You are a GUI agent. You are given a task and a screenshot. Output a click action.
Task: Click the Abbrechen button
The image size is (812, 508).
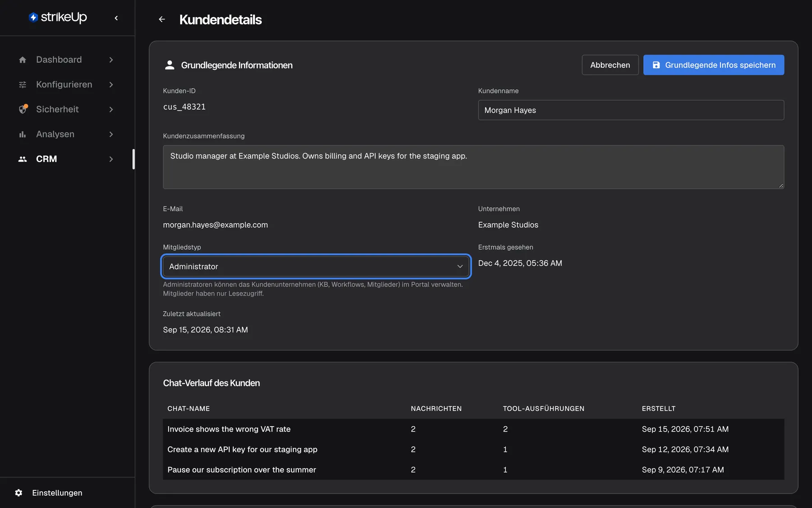point(610,65)
